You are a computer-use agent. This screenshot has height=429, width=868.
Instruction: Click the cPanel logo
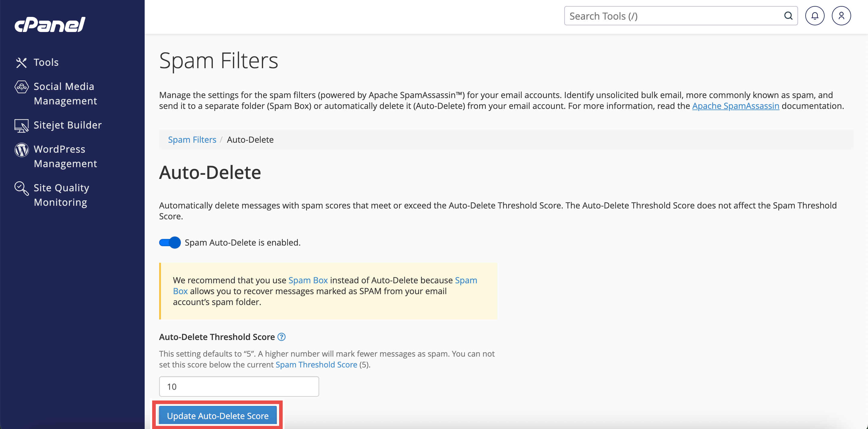(50, 24)
